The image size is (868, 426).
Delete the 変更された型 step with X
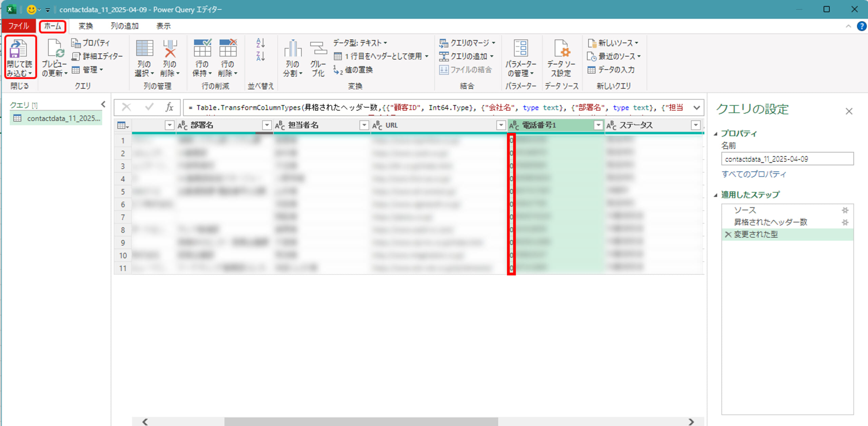point(728,235)
